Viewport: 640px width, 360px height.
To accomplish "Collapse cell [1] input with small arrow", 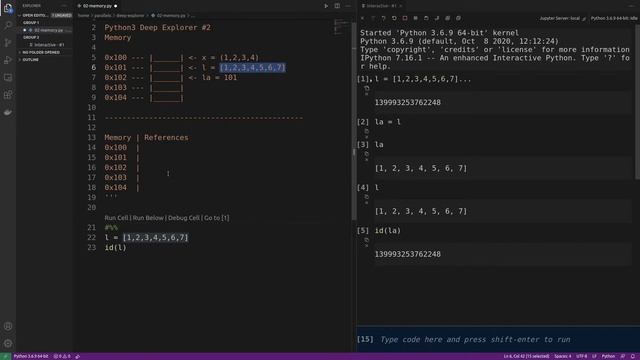I will [367, 94].
